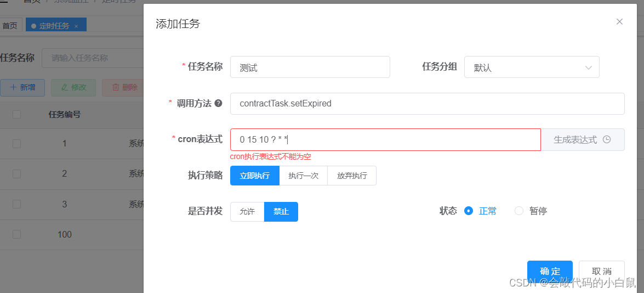
Task: Confirm with the 确定 button
Action: tap(550, 271)
